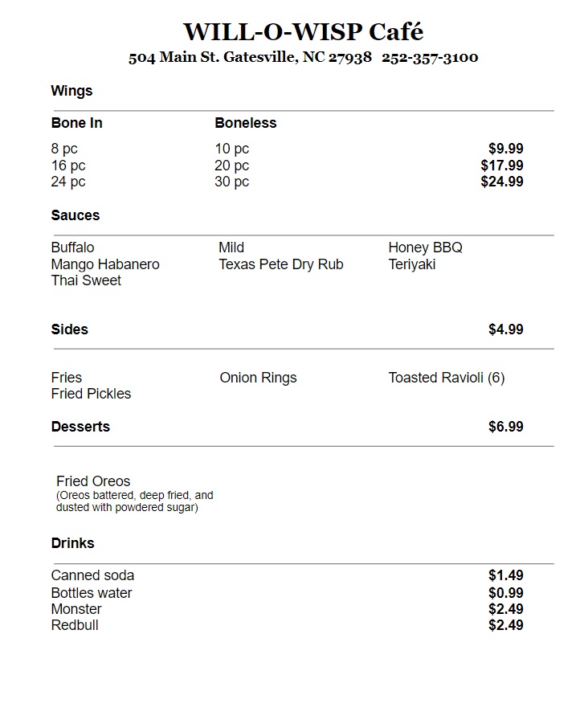Click the $24.99 wings price
Image resolution: width=588 pixels, height=720 pixels.
coord(502,182)
